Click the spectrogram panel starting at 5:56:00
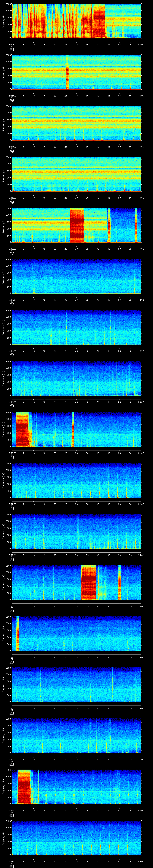Viewport: 153px width, 868px height. [x=76, y=736]
